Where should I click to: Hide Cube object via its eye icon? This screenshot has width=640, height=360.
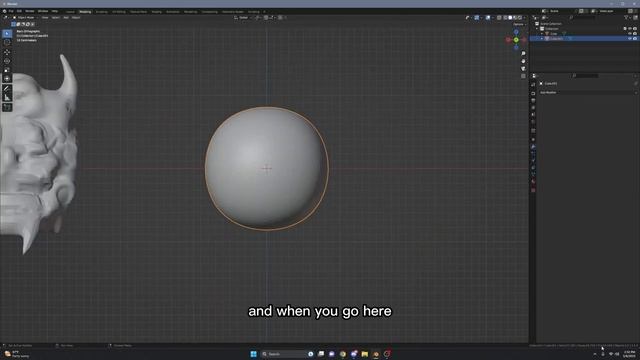pos(630,33)
